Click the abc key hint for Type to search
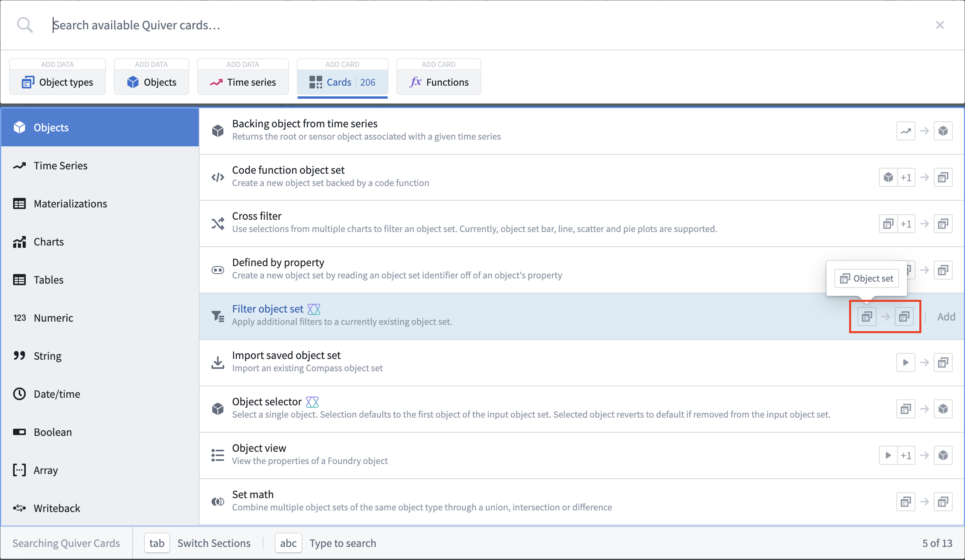The image size is (965, 560). click(x=288, y=543)
